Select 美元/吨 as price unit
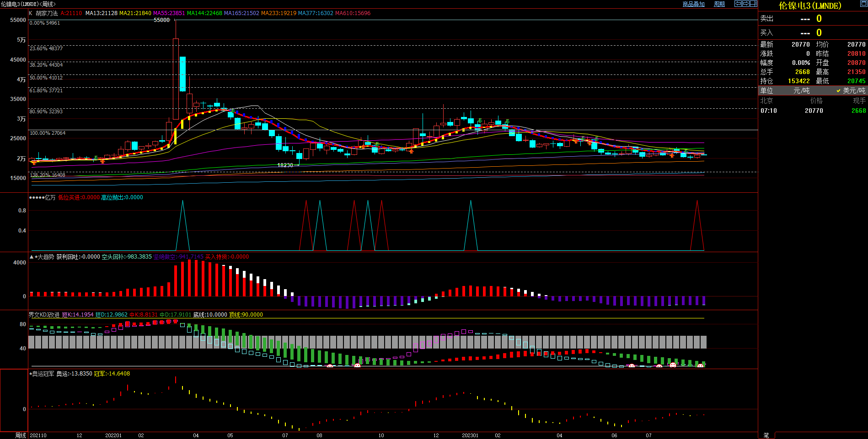 (853, 91)
